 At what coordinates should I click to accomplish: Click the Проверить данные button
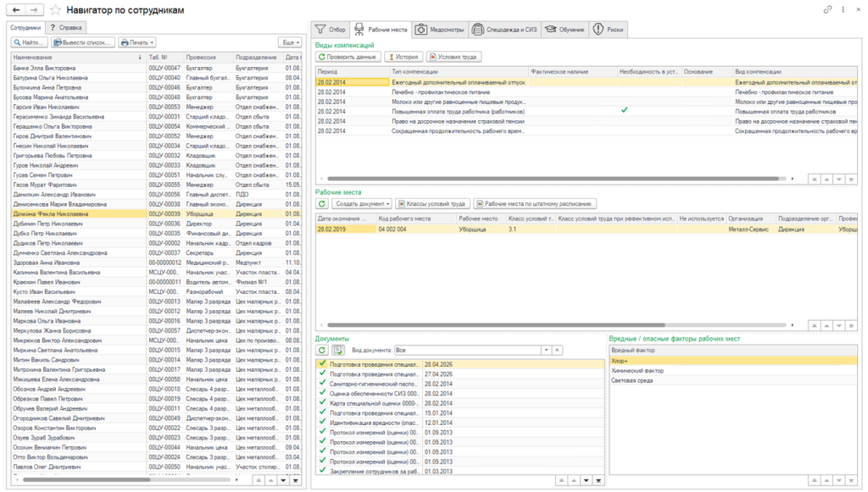coord(348,57)
